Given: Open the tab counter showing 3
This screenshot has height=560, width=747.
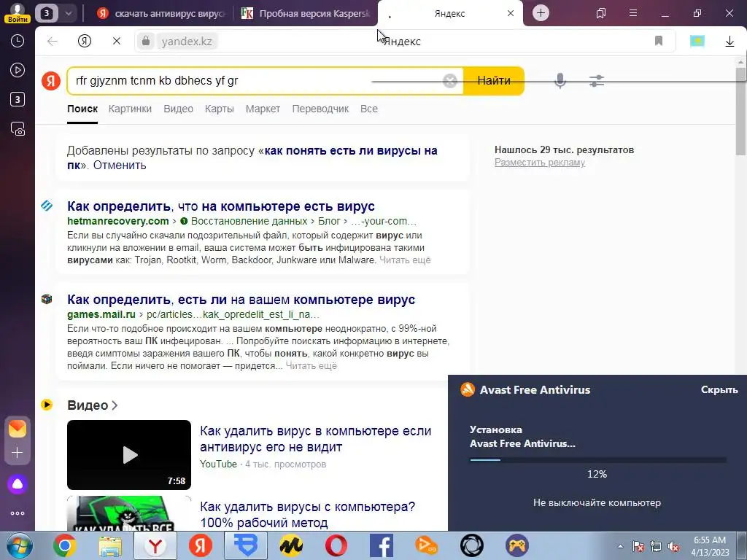Looking at the screenshot, I should coord(47,13).
